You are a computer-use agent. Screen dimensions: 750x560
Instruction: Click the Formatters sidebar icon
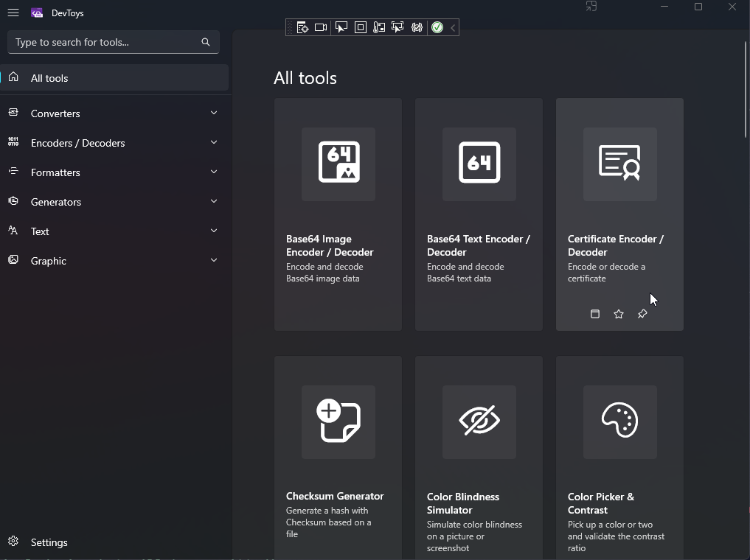click(13, 171)
